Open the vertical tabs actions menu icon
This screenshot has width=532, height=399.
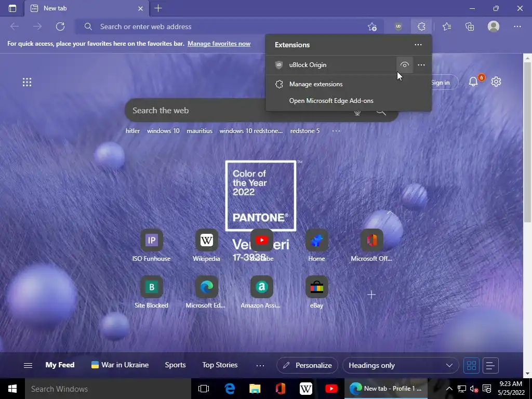point(12,8)
